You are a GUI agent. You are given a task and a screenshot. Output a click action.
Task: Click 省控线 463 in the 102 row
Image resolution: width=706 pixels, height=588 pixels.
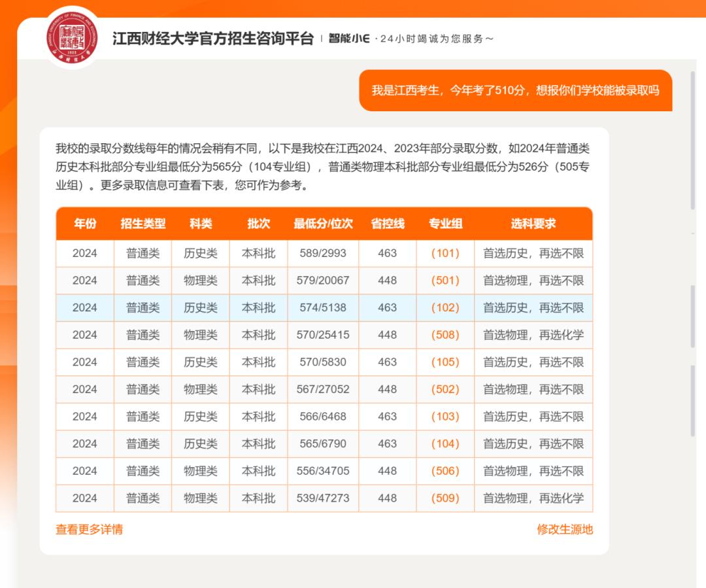[x=387, y=308]
